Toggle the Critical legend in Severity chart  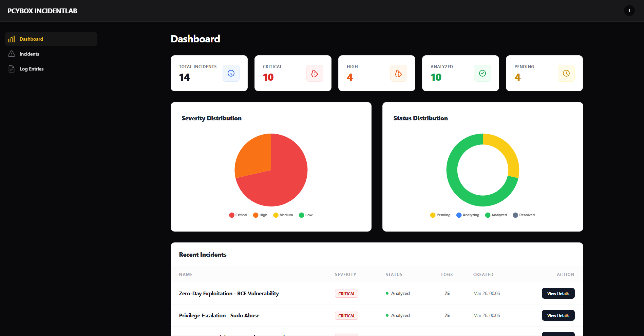[x=238, y=215]
